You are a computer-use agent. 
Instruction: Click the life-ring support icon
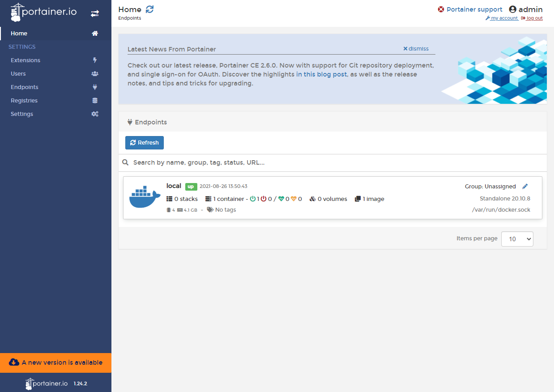441,9
